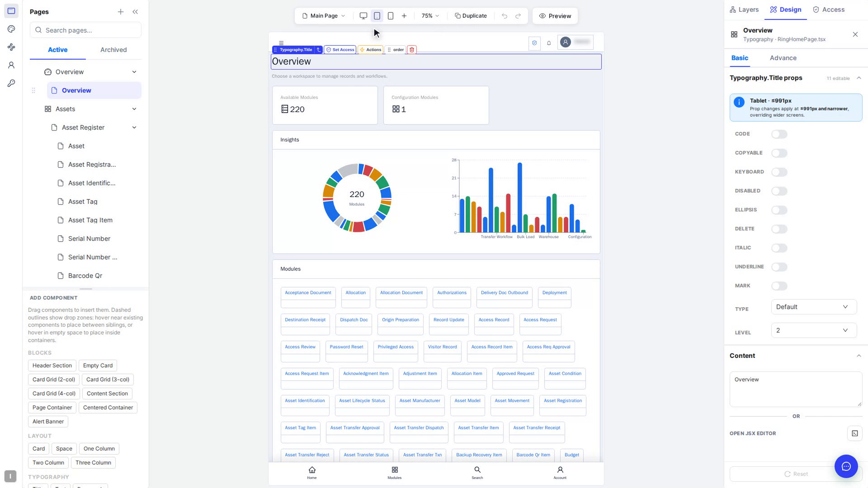This screenshot has height=488, width=868.
Task: Click the Set Access button
Action: point(340,50)
